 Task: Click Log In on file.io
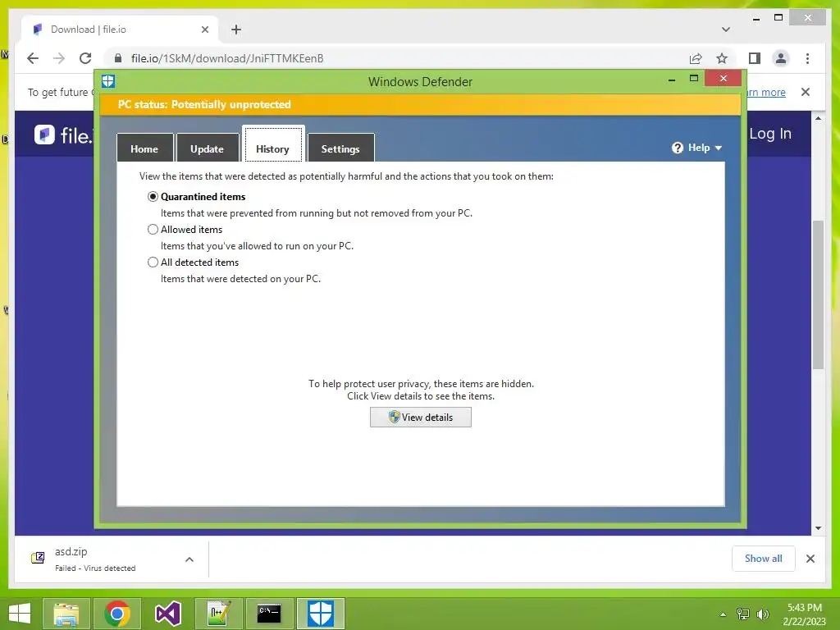pos(770,134)
